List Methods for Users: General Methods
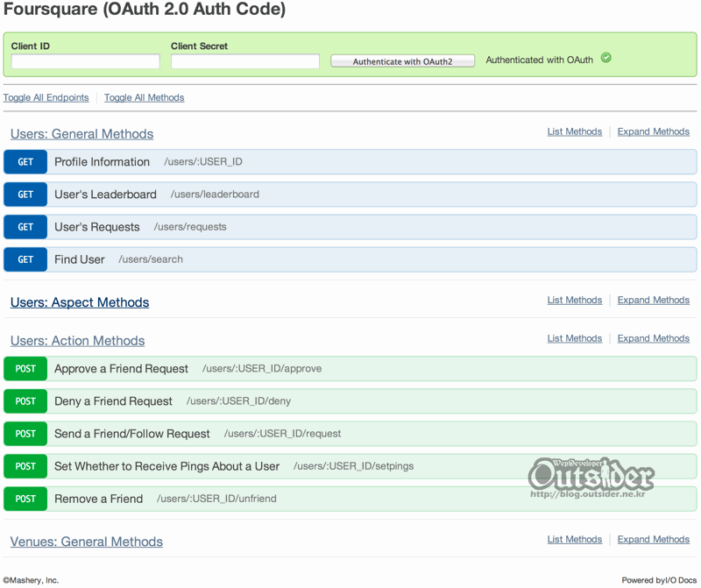701x588 pixels. click(x=575, y=131)
